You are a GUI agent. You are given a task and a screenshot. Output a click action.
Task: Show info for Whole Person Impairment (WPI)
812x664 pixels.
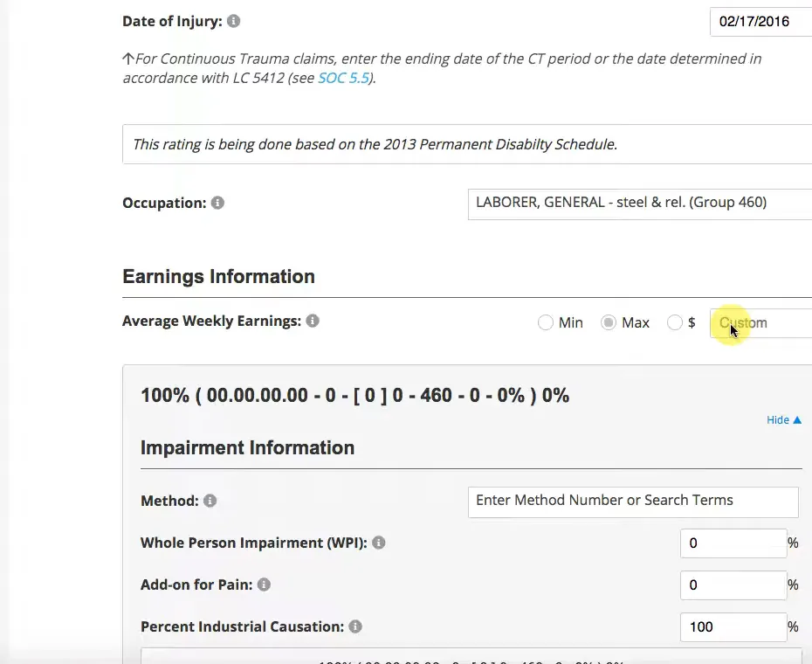coord(379,543)
